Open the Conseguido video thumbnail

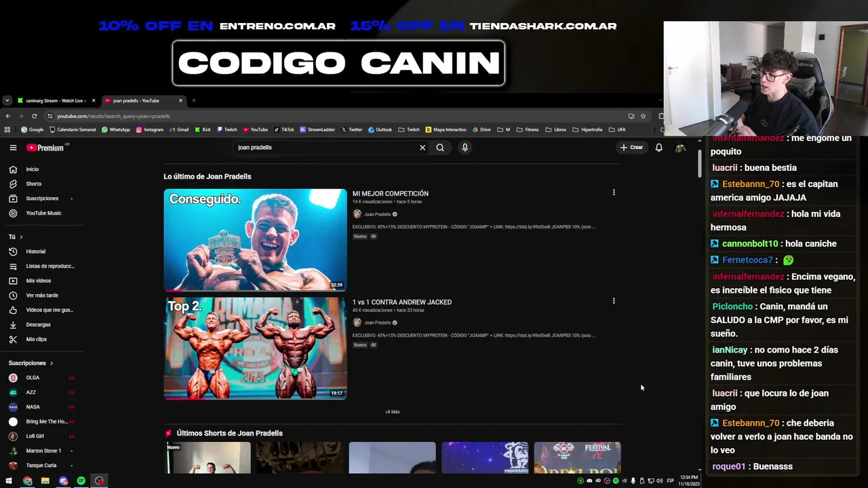255,240
